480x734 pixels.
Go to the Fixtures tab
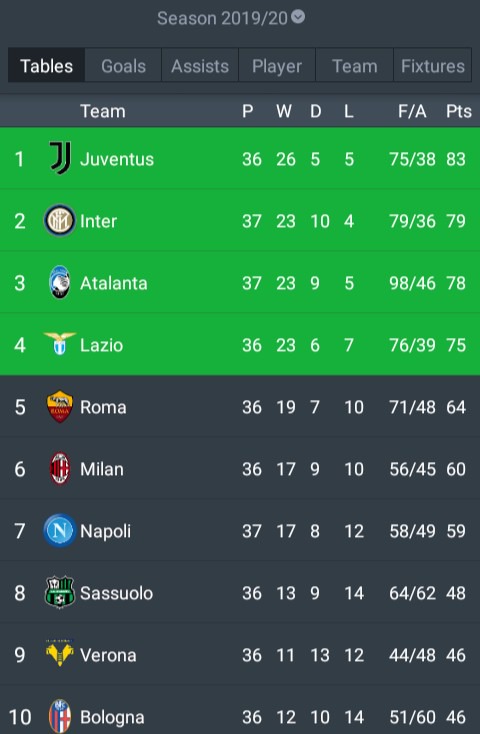tap(433, 66)
